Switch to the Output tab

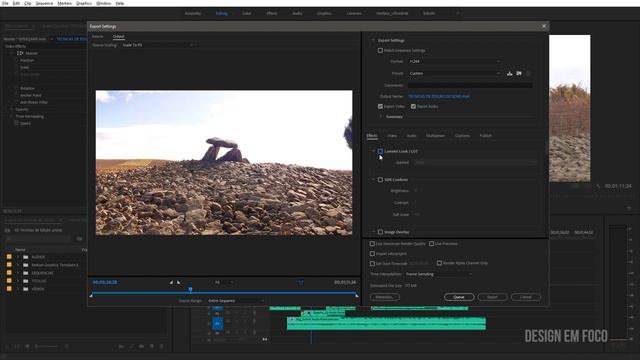click(x=118, y=36)
